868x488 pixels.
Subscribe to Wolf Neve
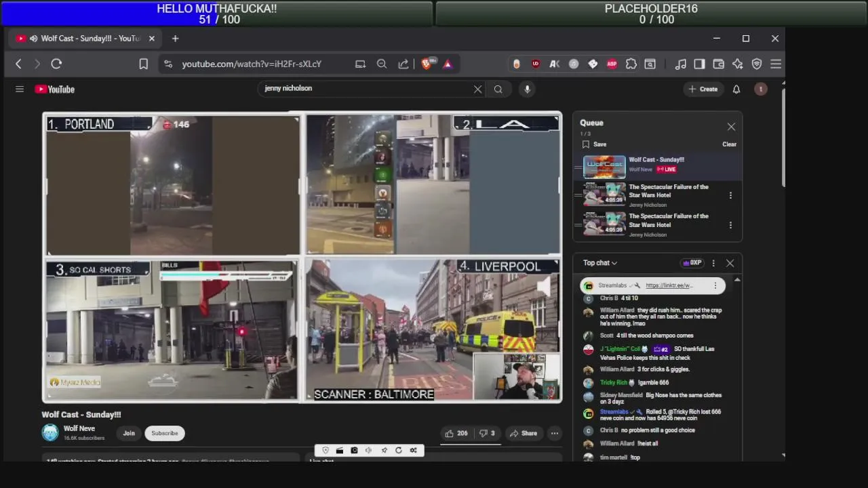tap(165, 433)
